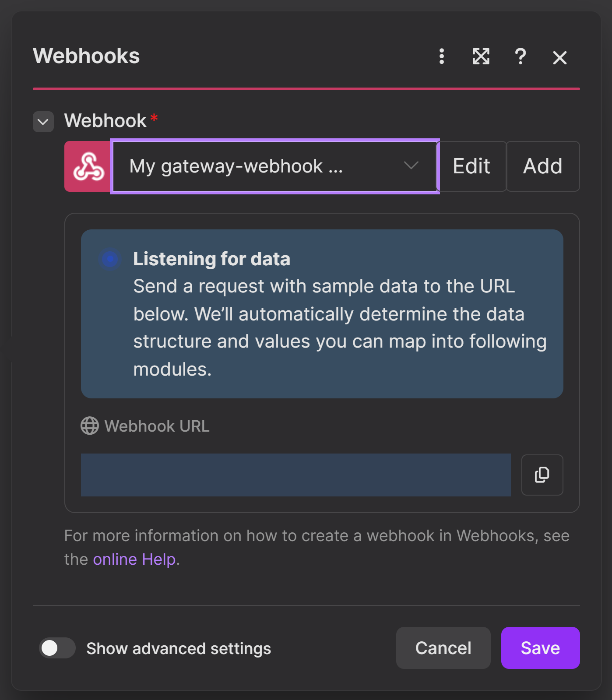The width and height of the screenshot is (612, 700).
Task: Click Add to create a new webhook
Action: click(543, 166)
